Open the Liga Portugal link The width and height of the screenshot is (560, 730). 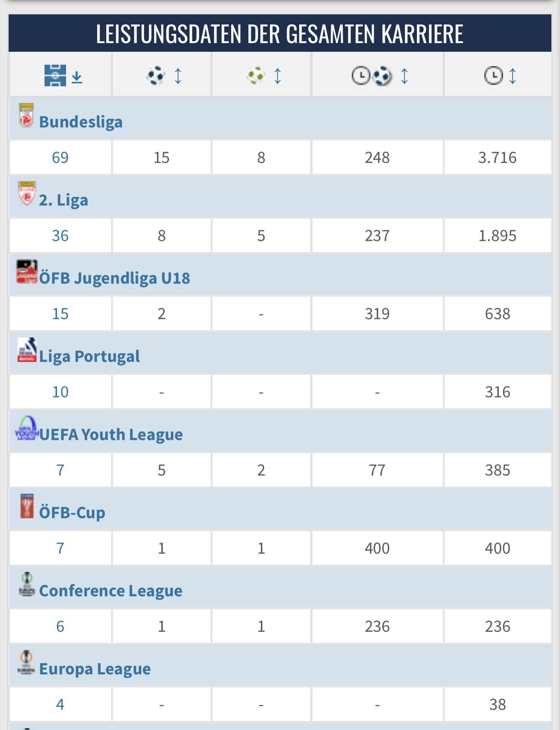[x=90, y=356]
